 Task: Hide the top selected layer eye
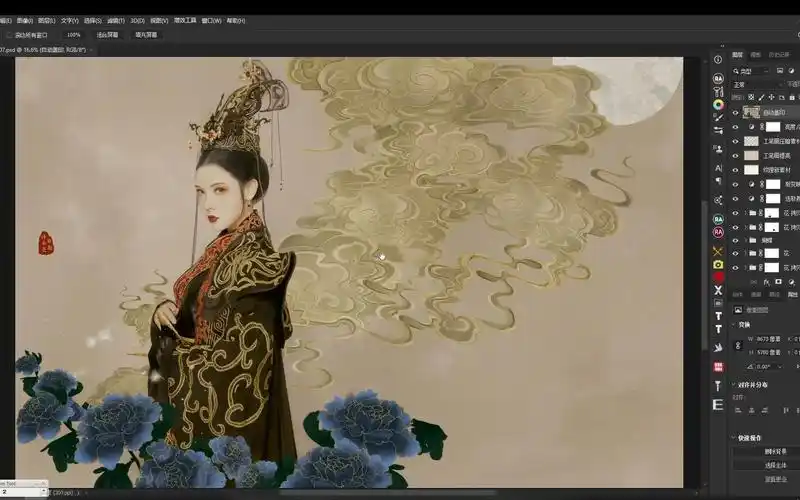pyautogui.click(x=735, y=113)
